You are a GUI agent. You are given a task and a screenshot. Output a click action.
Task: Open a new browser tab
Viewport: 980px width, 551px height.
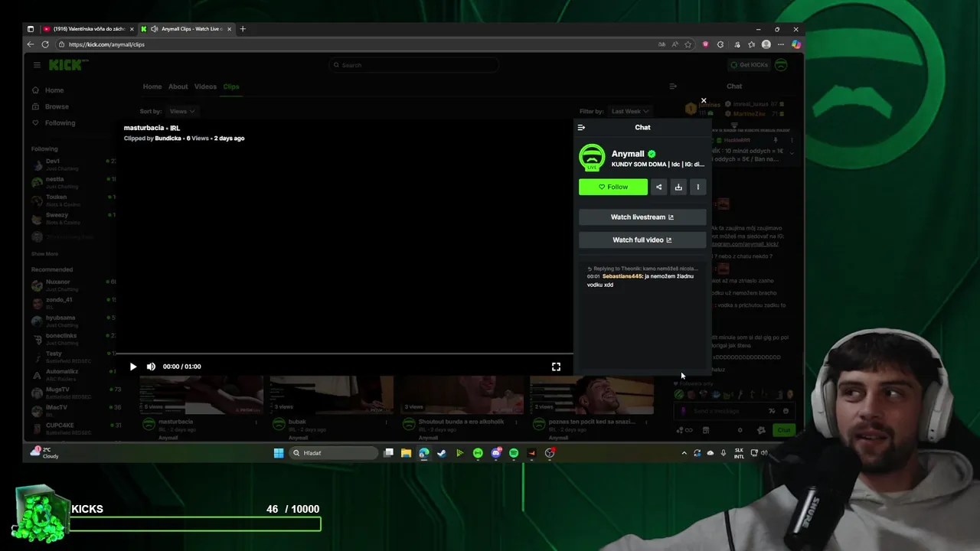(x=243, y=29)
